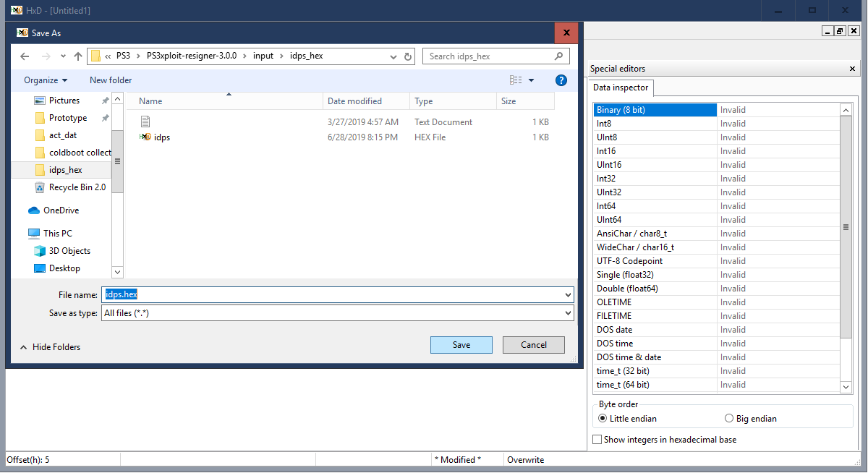The width and height of the screenshot is (868, 473).
Task: Show hidden path ancestors chevron
Action: (x=108, y=56)
